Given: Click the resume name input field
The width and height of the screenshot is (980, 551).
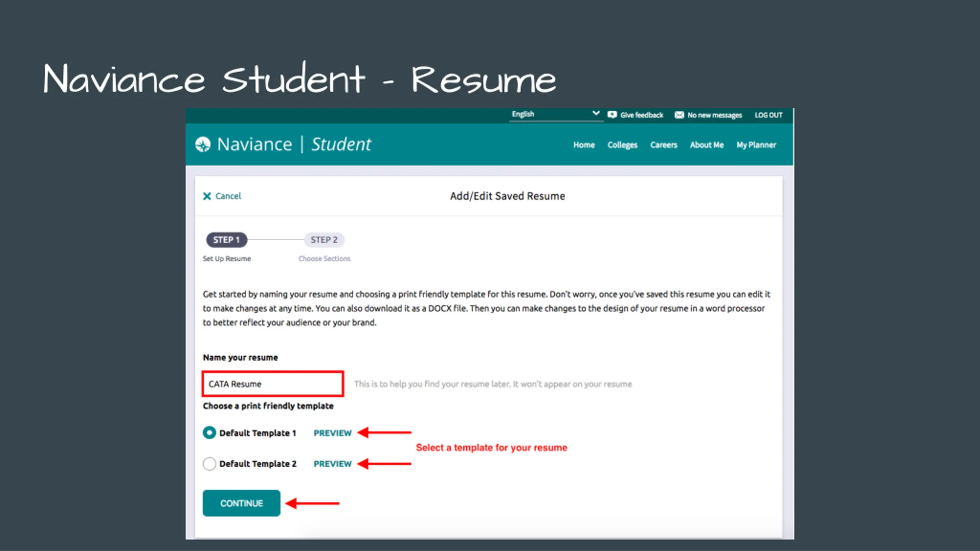Looking at the screenshot, I should 273,383.
